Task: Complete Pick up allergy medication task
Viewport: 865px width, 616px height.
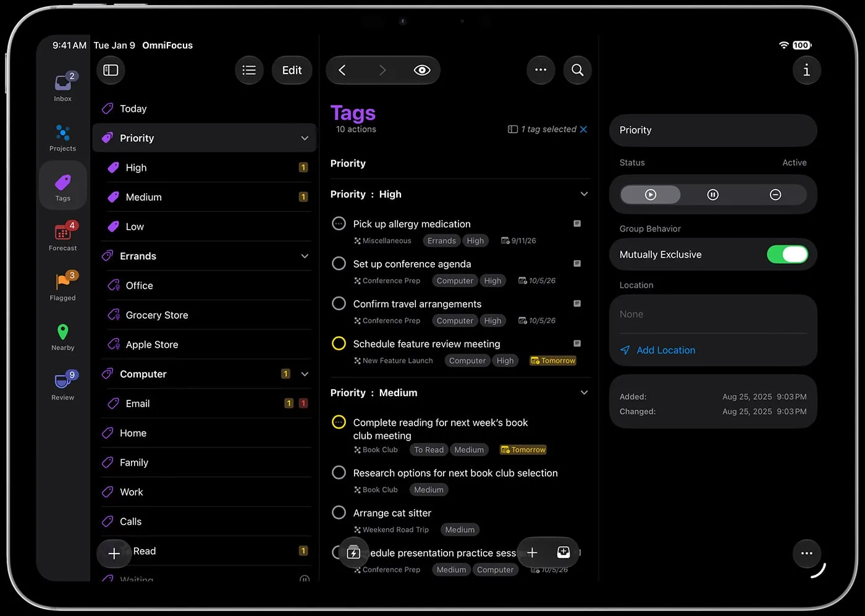Action: tap(339, 224)
